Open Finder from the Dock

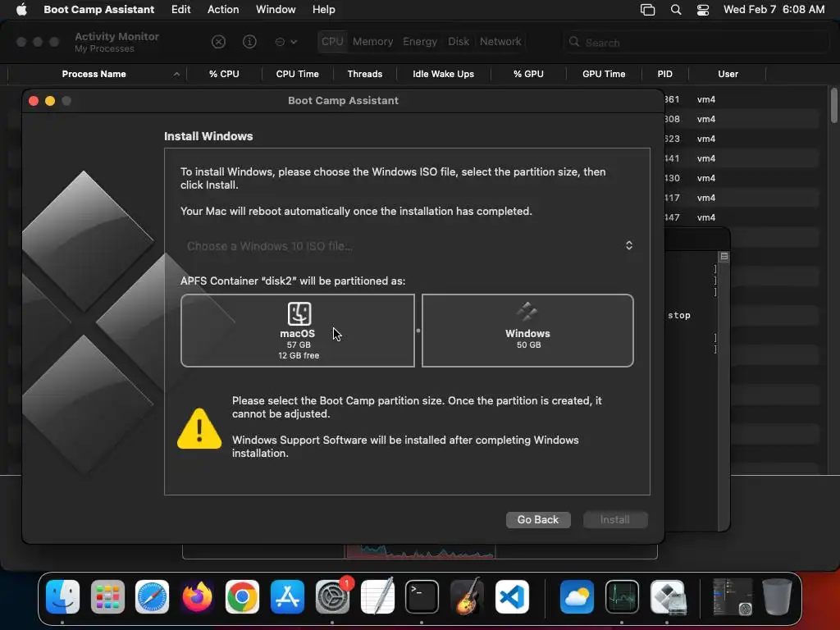[x=62, y=596]
